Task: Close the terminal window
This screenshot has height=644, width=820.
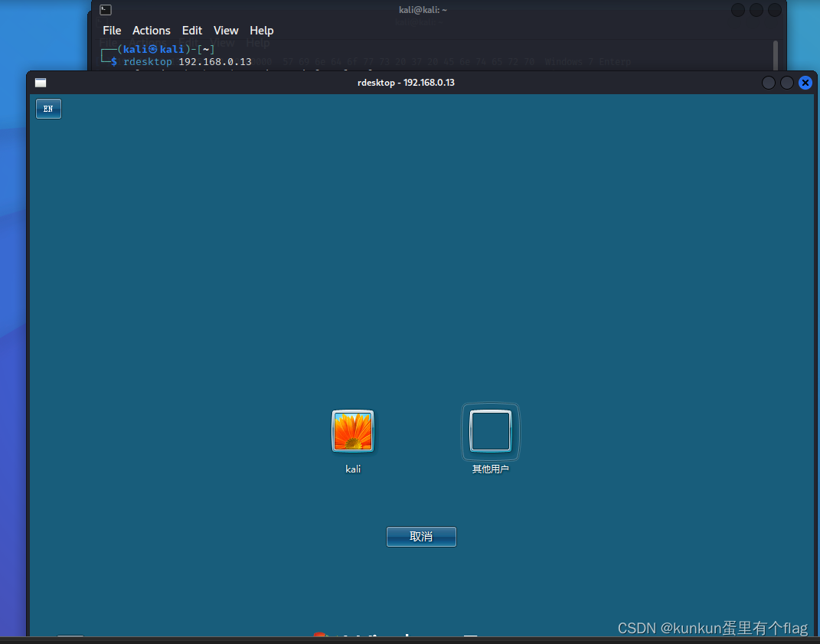Action: click(x=775, y=10)
